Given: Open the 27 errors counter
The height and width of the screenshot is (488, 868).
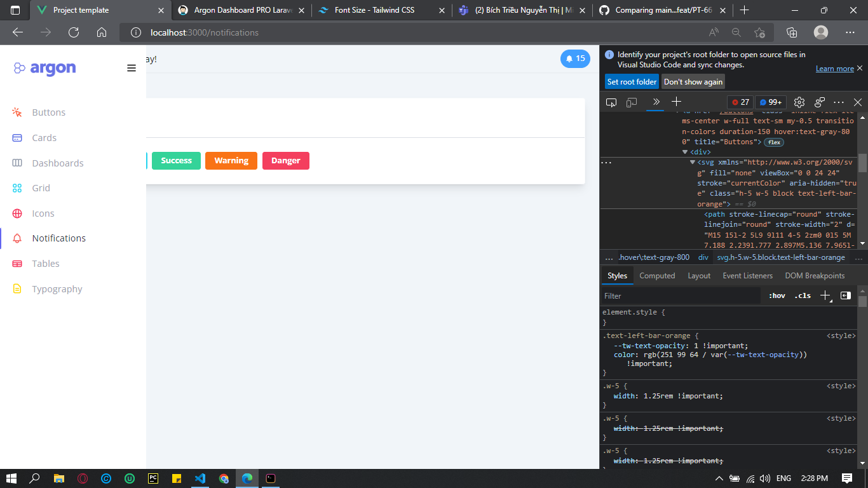Looking at the screenshot, I should tap(740, 102).
